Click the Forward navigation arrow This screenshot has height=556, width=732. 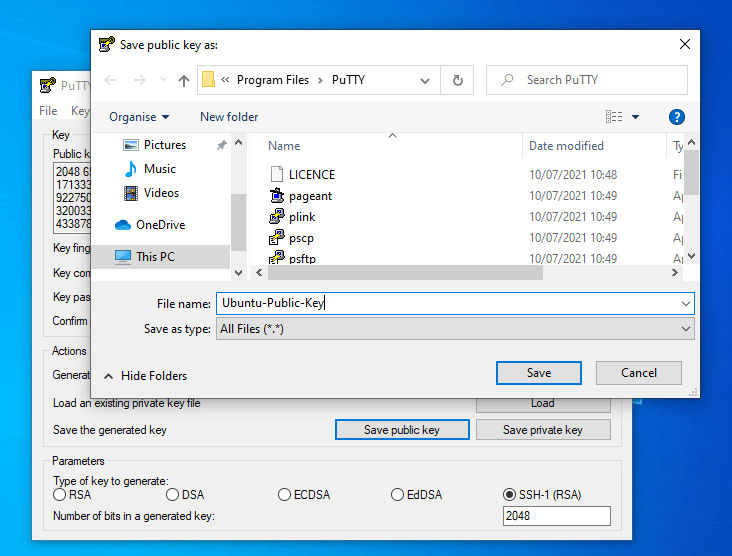[140, 80]
